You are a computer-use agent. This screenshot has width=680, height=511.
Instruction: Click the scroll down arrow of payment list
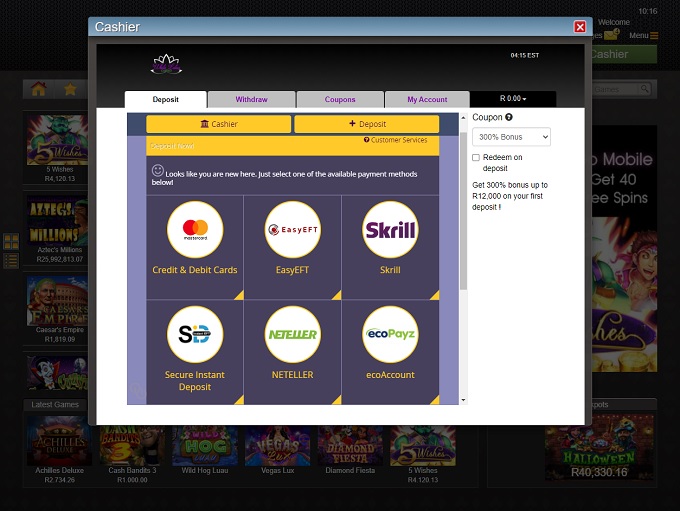(463, 400)
